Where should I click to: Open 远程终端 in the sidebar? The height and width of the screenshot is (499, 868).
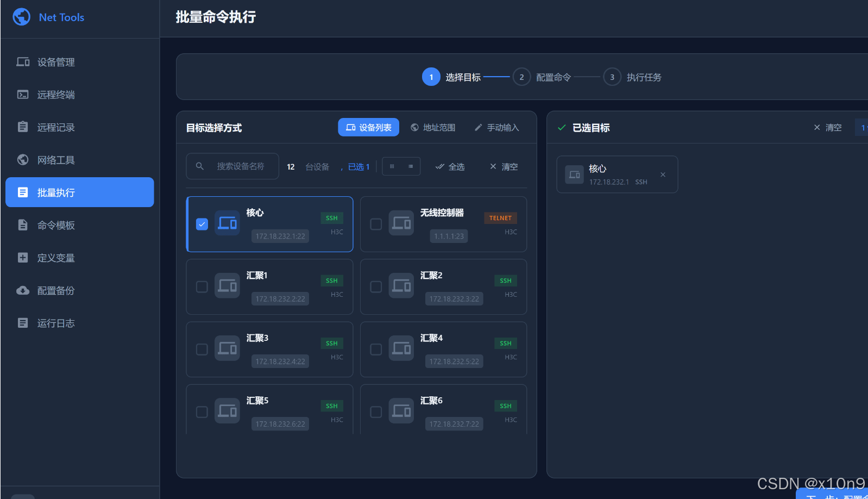coord(80,95)
